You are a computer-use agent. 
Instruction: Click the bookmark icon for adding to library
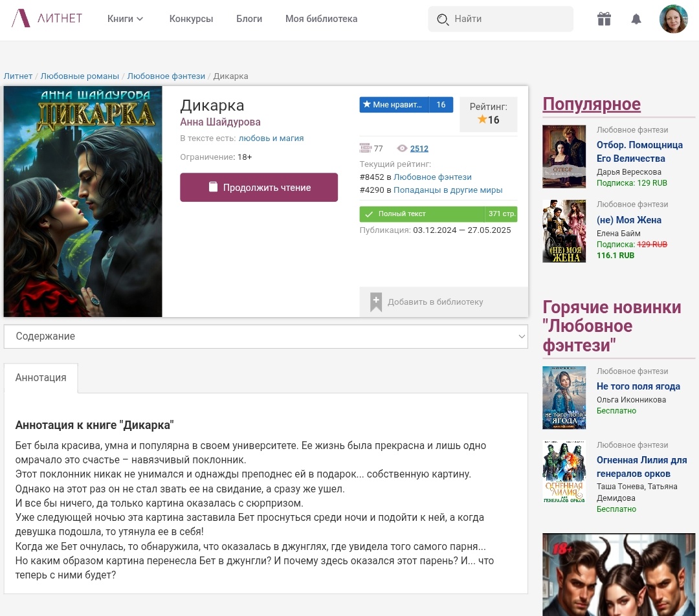click(x=376, y=302)
